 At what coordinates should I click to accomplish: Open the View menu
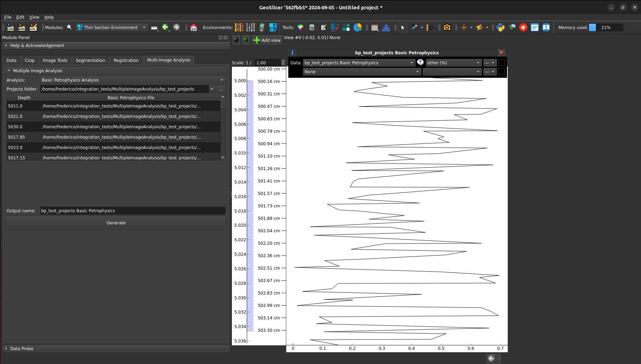[34, 17]
